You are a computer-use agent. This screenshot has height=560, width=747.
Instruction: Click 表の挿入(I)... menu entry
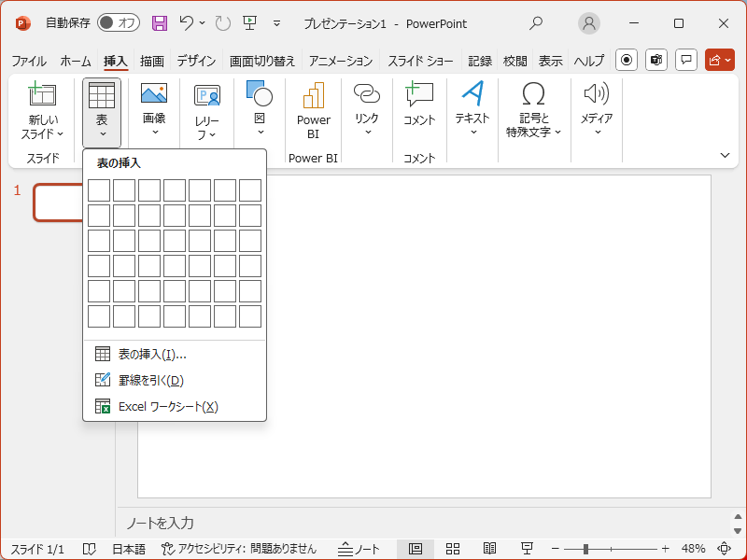coord(152,354)
